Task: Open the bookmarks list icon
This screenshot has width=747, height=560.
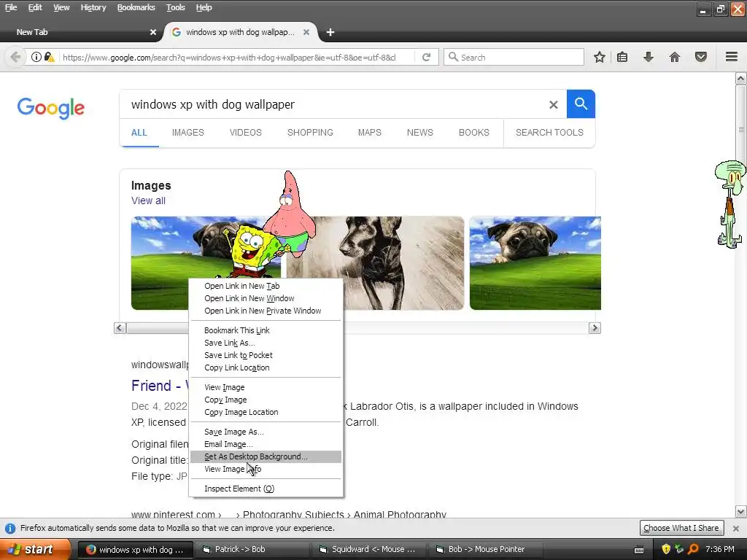Action: tap(622, 57)
